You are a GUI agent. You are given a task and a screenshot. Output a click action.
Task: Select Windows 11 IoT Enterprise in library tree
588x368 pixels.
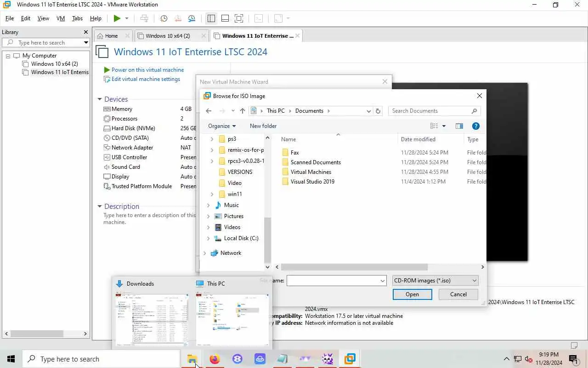point(56,72)
